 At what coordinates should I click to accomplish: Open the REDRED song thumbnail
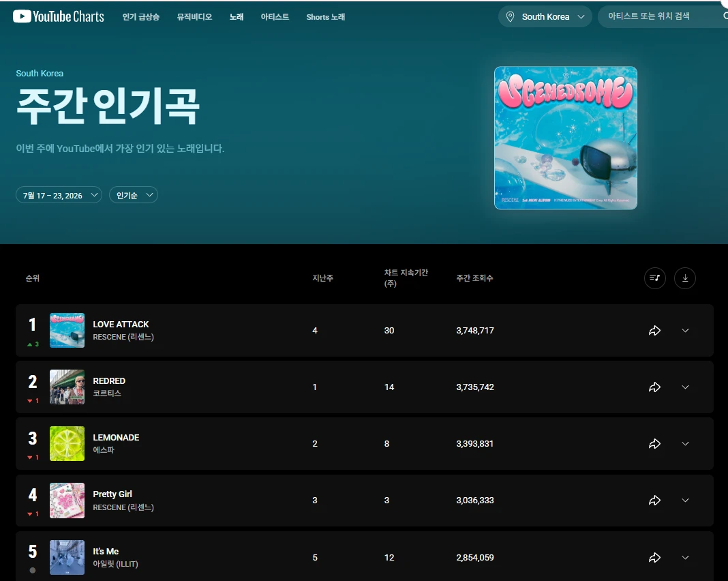click(67, 387)
